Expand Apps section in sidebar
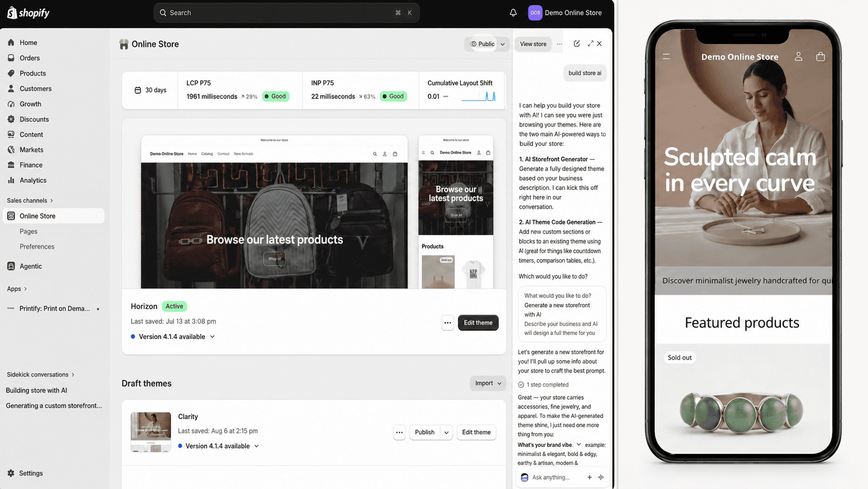Screen dimensions: 868x489 click(17, 289)
